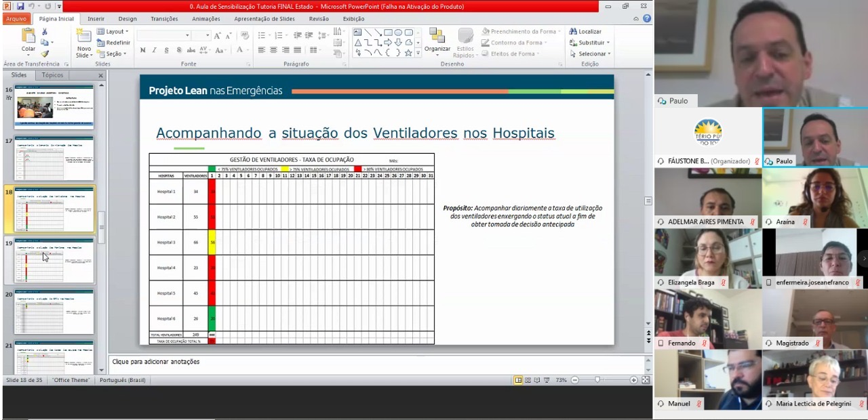Decrease the list indent level

[297, 35]
